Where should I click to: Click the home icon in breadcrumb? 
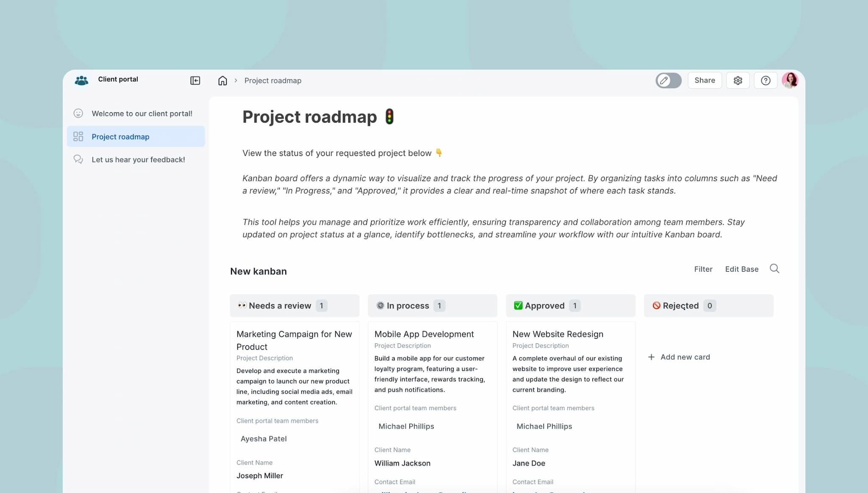[x=223, y=81]
